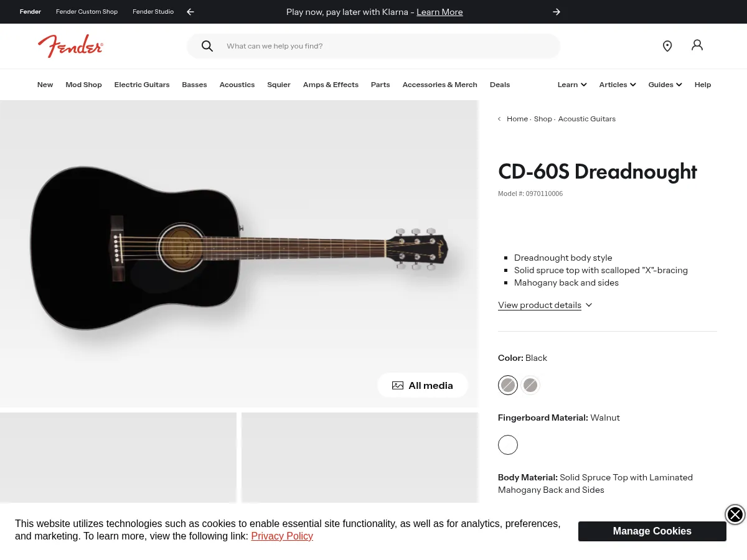Image resolution: width=747 pixels, height=560 pixels.
Task: Open the Klarna Learn More link
Action: (439, 12)
